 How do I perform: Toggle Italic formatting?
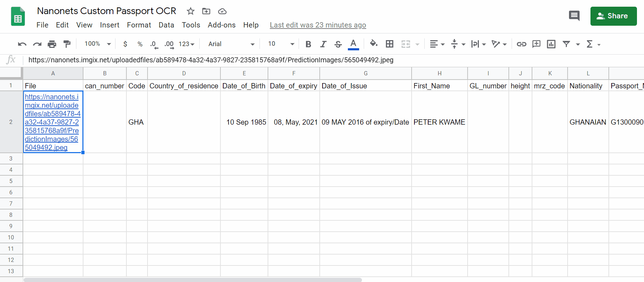tap(323, 44)
